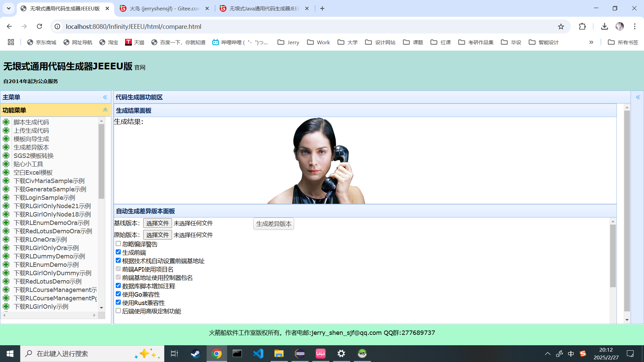Image resolution: width=644 pixels, height=362 pixels.
Task: Disable the 使用Go兼容性 checkbox
Action: tap(118, 294)
